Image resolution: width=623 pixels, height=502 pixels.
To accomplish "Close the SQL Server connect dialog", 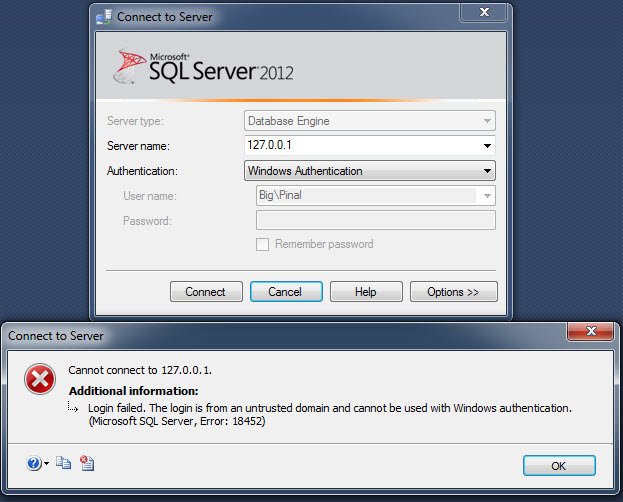I will click(484, 13).
